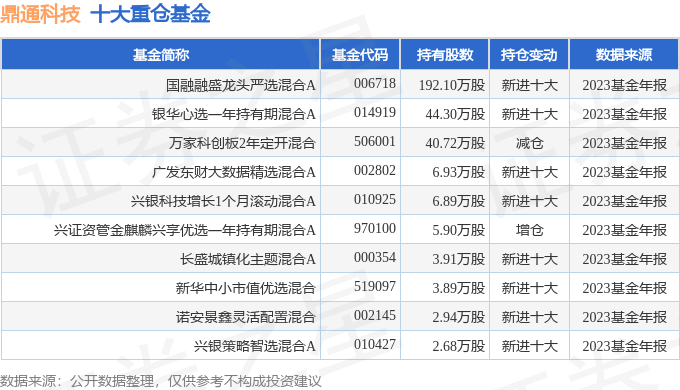680x390 pixels.
Task: Click the 数据来源 disclaimer footnote
Action: pyautogui.click(x=160, y=381)
